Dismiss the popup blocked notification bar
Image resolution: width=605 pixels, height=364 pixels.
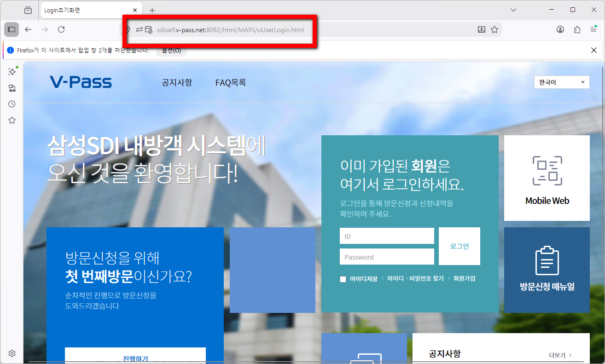(594, 50)
